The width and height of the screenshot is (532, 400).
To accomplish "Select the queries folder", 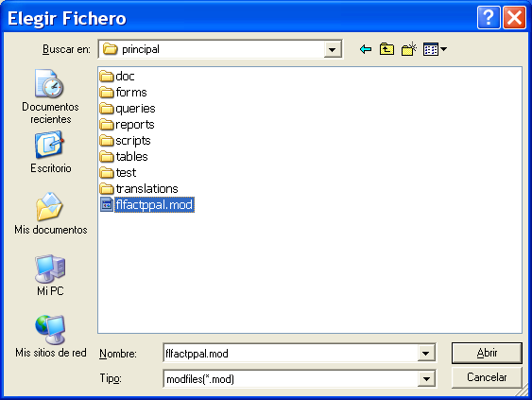I will pos(128,109).
